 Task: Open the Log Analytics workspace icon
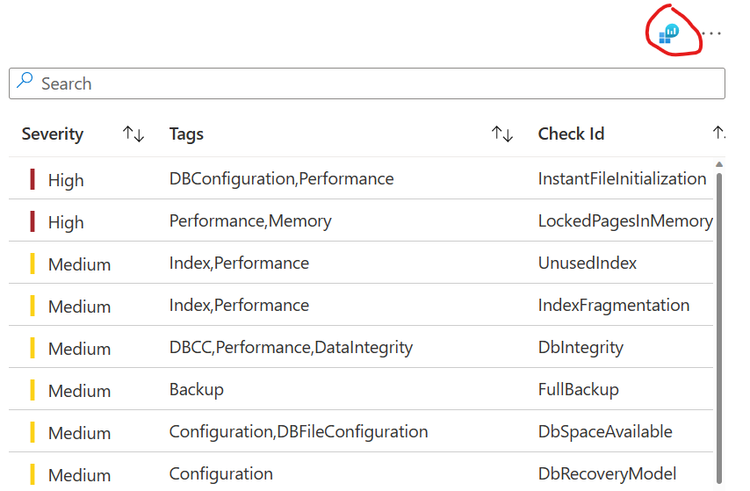tap(669, 33)
